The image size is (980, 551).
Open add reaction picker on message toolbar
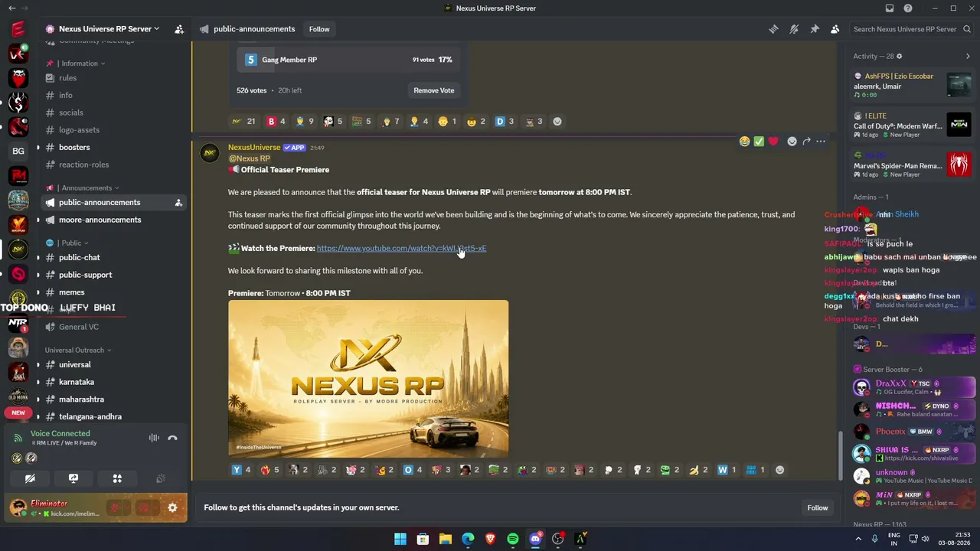click(x=792, y=142)
